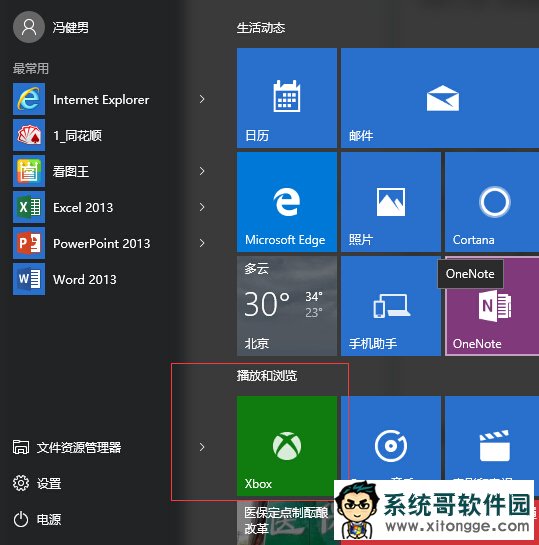This screenshot has height=545, width=539.
Task: Open the green Xbox tile
Action: pos(287,446)
